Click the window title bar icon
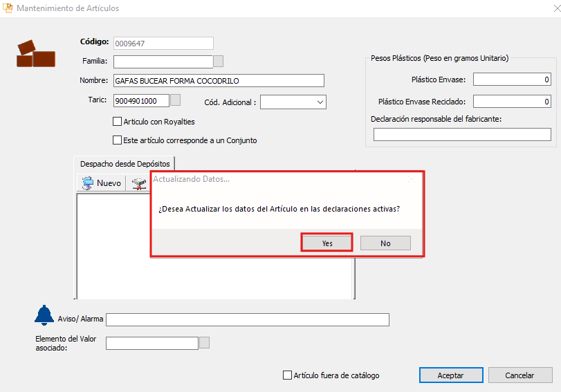Screen dimensions: 561x392 [8, 8]
